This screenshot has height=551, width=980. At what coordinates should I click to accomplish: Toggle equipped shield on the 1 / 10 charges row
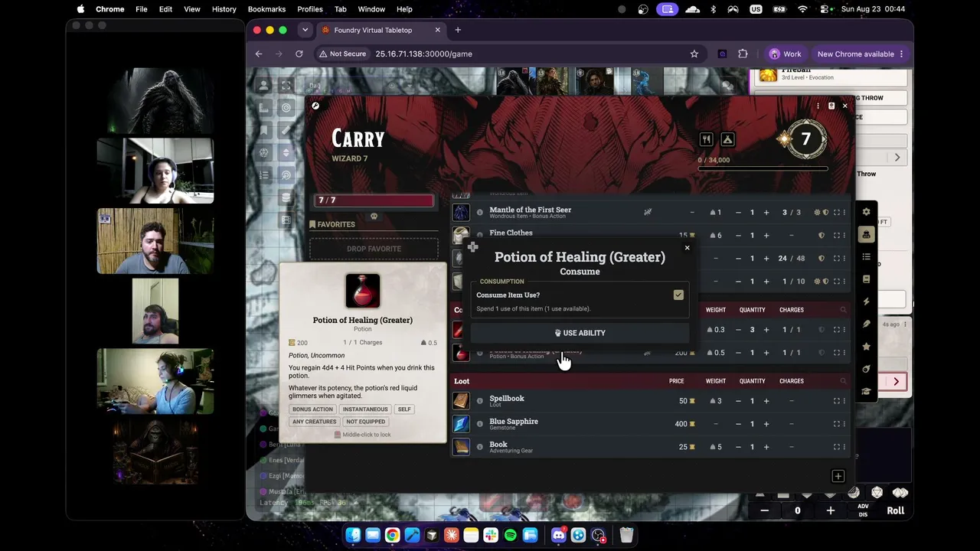click(825, 281)
